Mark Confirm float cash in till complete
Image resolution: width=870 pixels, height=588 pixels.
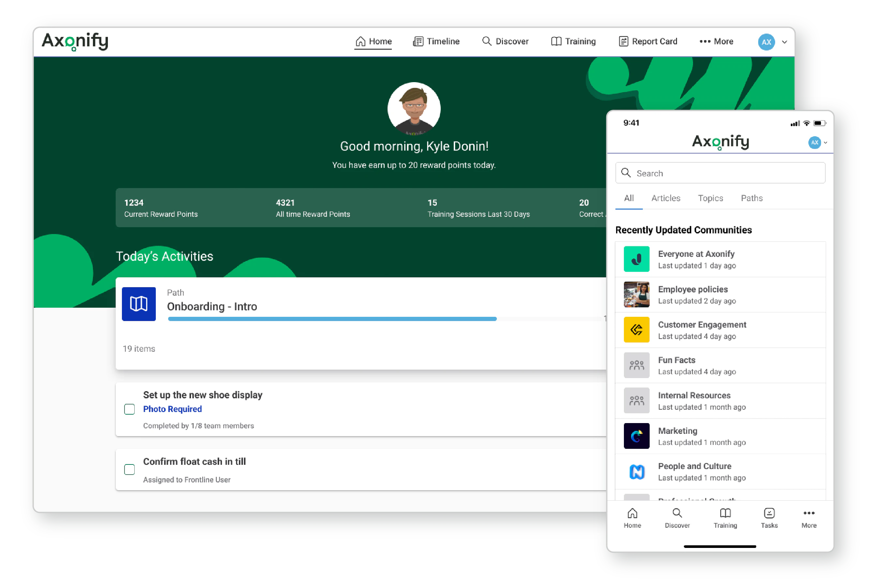point(129,469)
